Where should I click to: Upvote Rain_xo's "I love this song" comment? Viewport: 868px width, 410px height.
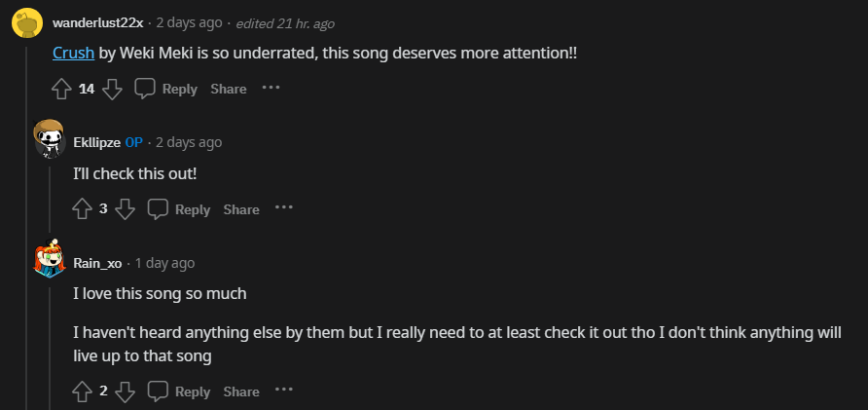[83, 391]
